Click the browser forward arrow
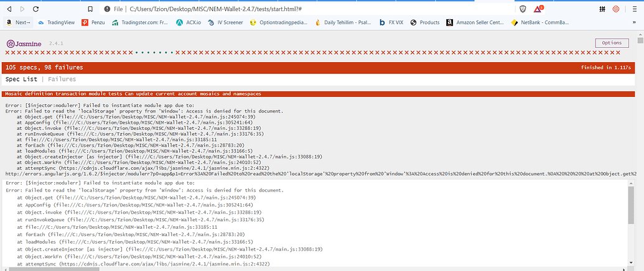This screenshot has height=271, width=644. (22, 9)
